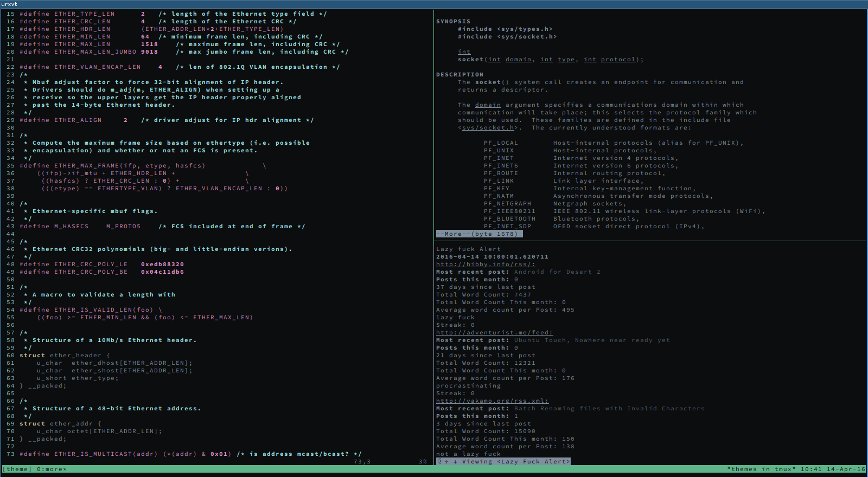Click the down arrow in the Viewing bar

coord(455,462)
